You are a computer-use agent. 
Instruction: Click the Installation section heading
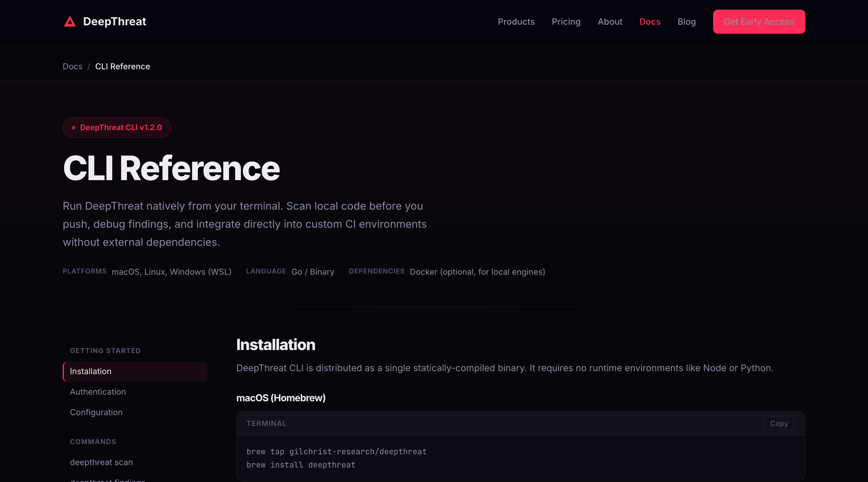click(x=275, y=345)
